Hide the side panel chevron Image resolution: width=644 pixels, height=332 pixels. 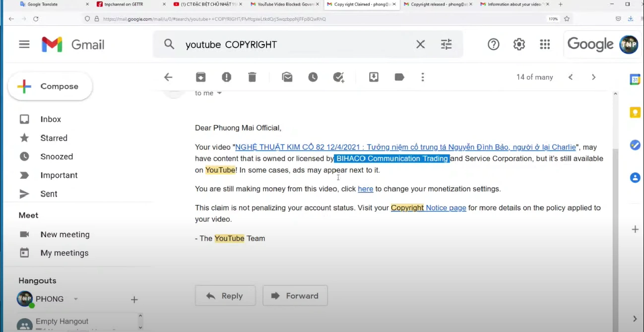[x=635, y=319]
